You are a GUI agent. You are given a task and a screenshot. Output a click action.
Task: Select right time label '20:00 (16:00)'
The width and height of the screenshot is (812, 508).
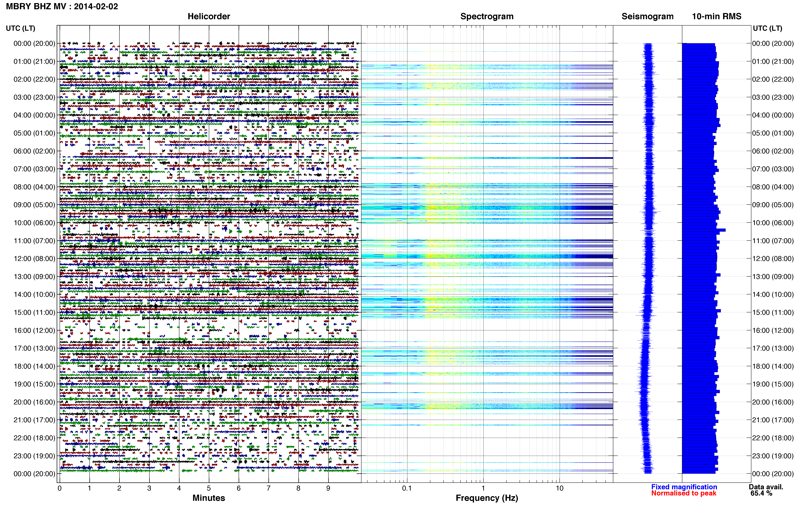(773, 402)
